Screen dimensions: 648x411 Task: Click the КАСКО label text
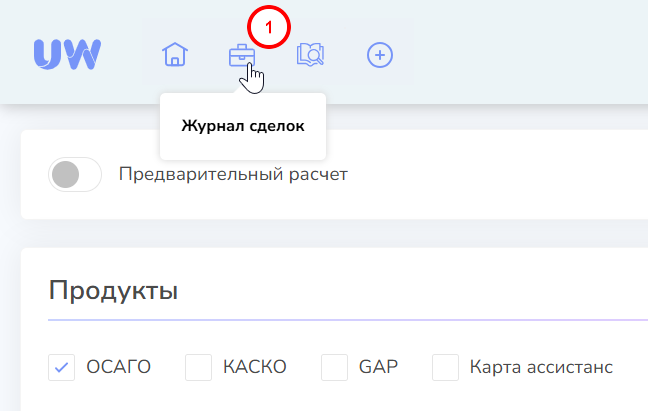click(256, 367)
